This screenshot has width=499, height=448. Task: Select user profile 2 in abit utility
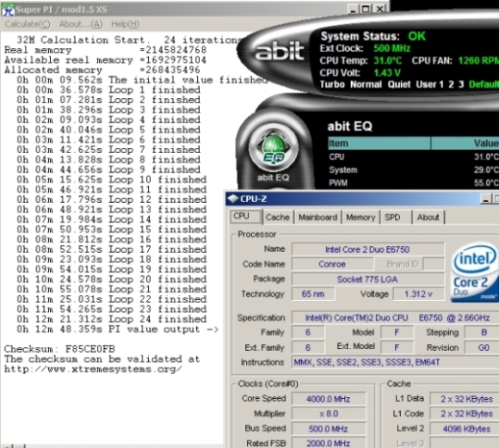(451, 84)
